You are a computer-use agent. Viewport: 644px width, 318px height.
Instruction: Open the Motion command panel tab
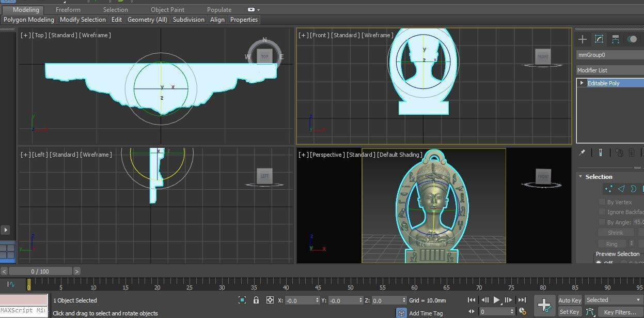632,39
